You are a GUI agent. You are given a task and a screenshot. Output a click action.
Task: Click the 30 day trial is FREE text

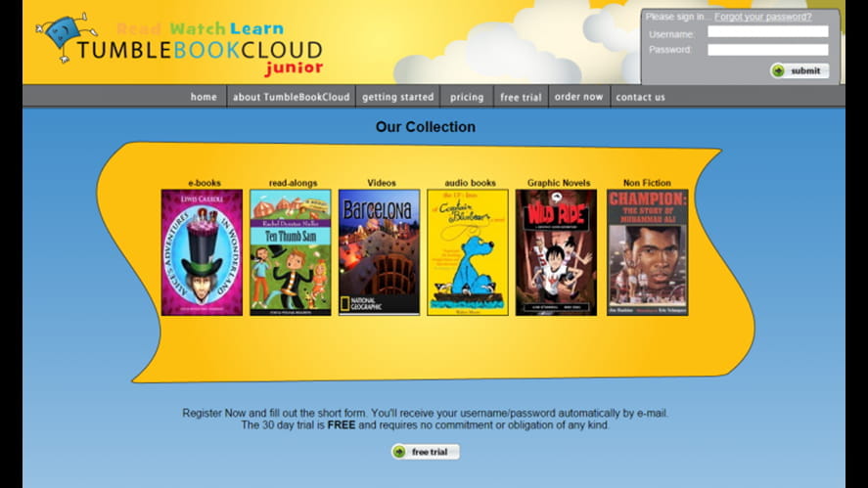426,425
